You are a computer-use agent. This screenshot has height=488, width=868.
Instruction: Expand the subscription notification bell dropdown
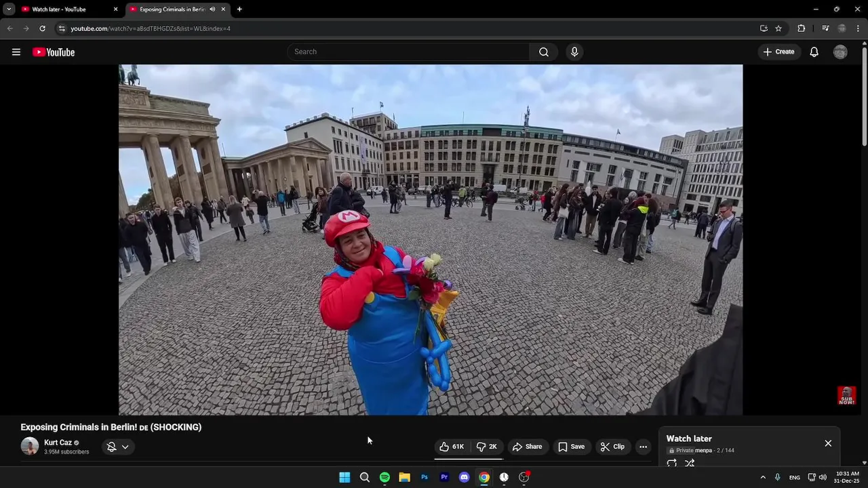pyautogui.click(x=118, y=447)
